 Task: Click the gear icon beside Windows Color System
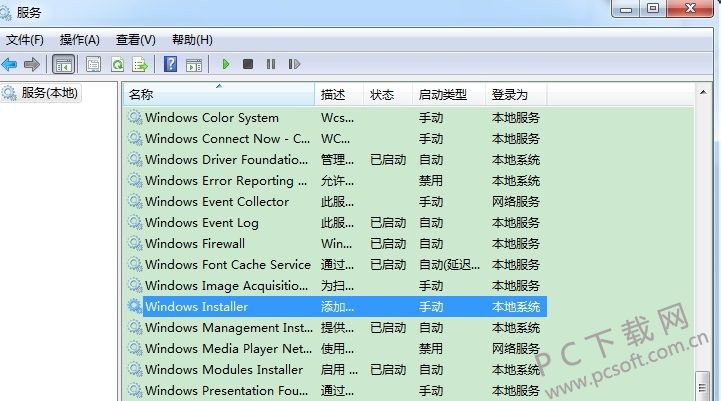(135, 117)
